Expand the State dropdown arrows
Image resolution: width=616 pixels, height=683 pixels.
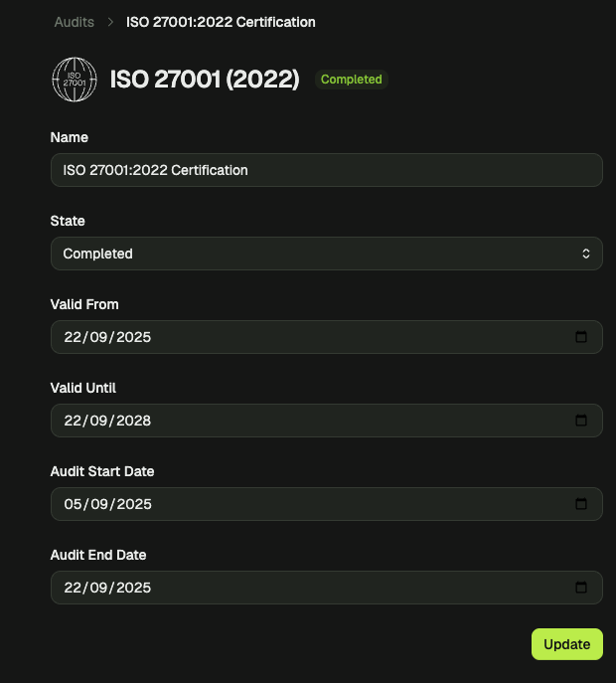[586, 254]
